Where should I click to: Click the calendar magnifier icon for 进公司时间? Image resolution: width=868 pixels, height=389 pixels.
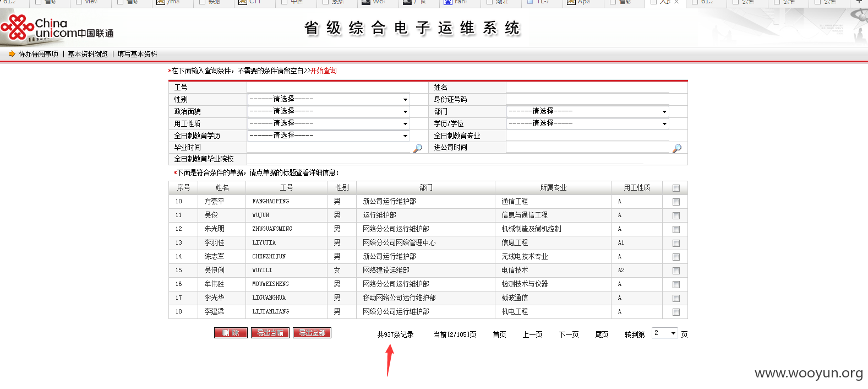coord(677,148)
